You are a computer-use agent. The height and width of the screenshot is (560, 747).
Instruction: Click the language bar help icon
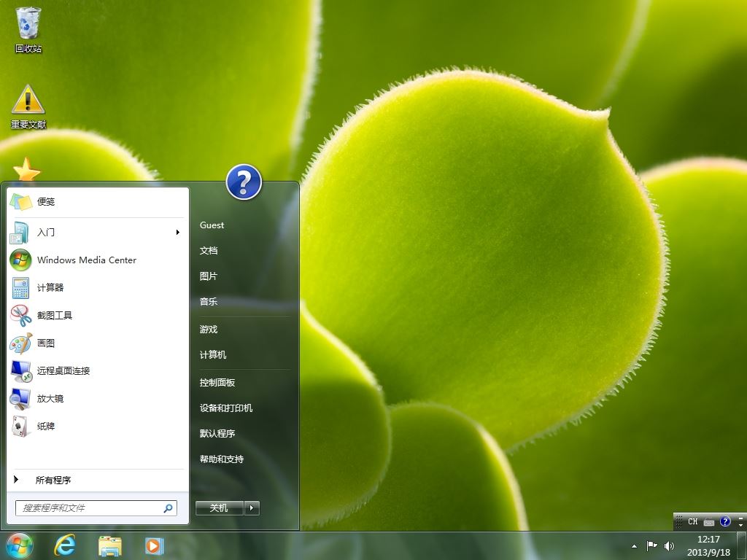(725, 521)
